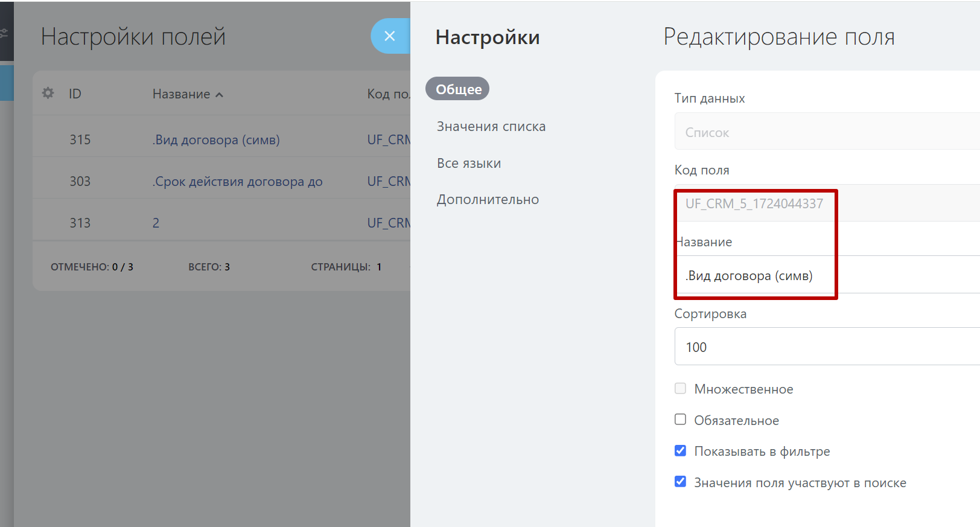Open the field named 2 in table

tap(156, 223)
